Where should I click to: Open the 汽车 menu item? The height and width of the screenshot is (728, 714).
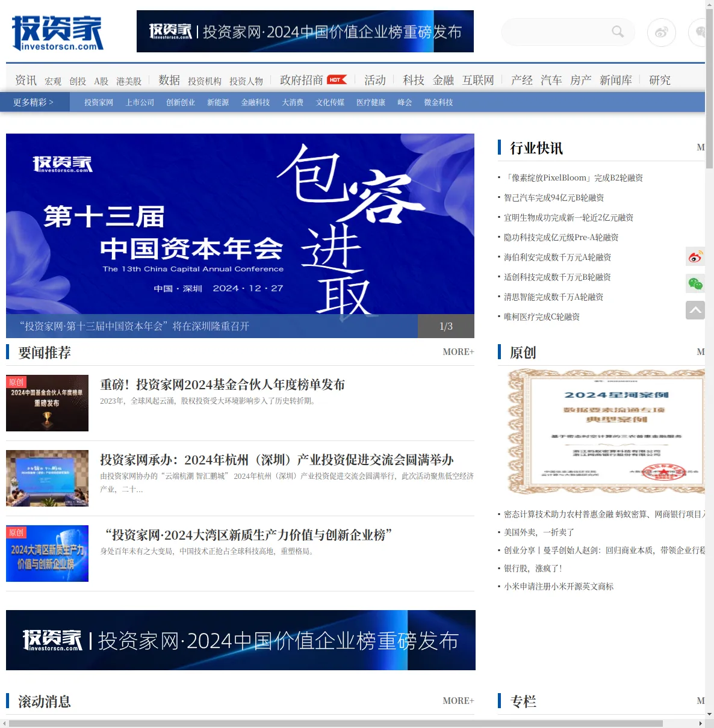coord(551,80)
